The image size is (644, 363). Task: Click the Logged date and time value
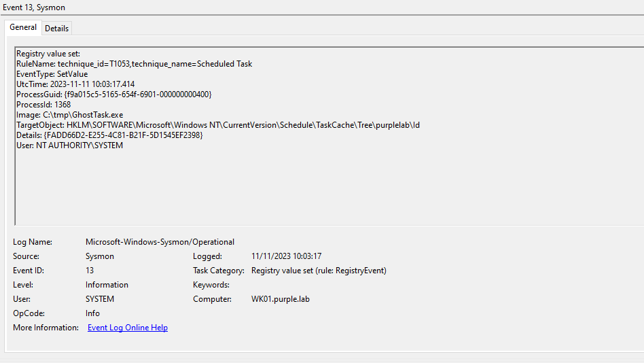click(x=286, y=256)
